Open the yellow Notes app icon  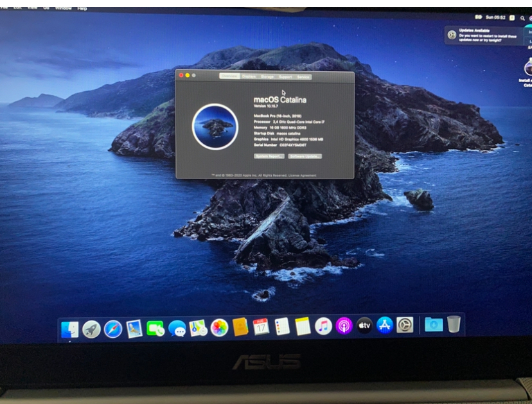click(x=303, y=326)
